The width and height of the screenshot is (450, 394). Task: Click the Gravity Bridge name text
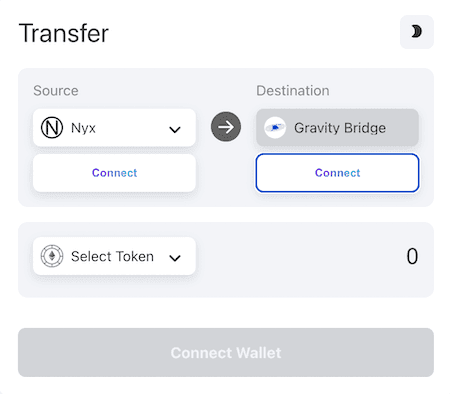click(340, 128)
